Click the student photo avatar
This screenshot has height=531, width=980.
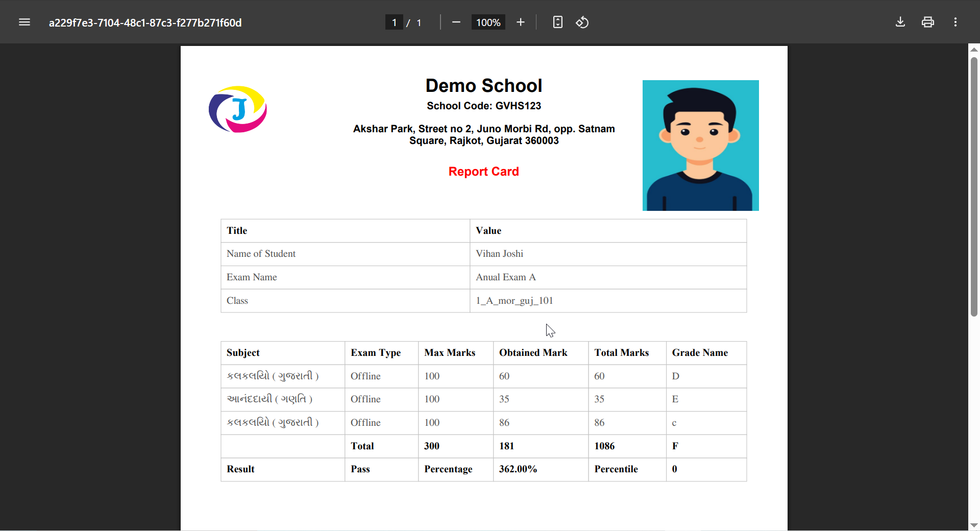[x=700, y=146]
